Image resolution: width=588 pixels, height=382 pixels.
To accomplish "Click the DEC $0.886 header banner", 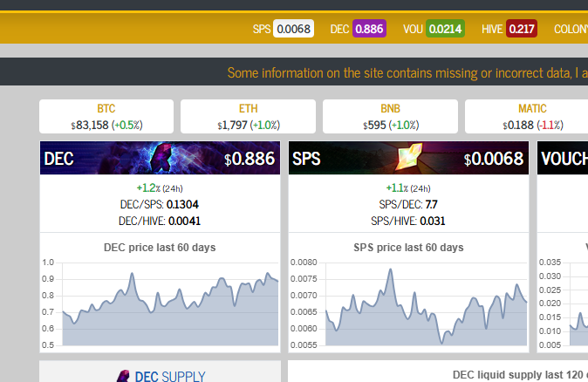I will coord(161,158).
